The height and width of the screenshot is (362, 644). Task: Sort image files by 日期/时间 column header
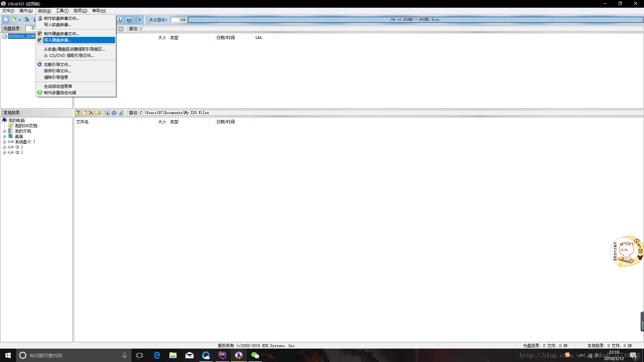coord(233,38)
